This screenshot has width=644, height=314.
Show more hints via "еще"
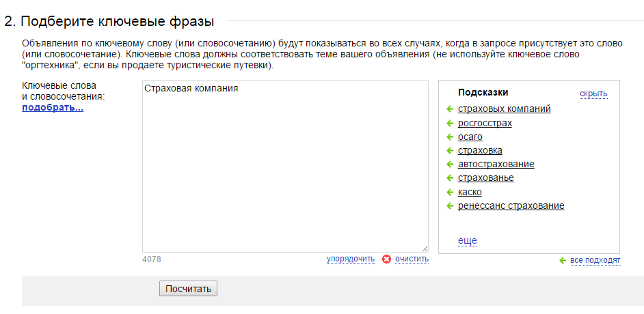pos(468,241)
